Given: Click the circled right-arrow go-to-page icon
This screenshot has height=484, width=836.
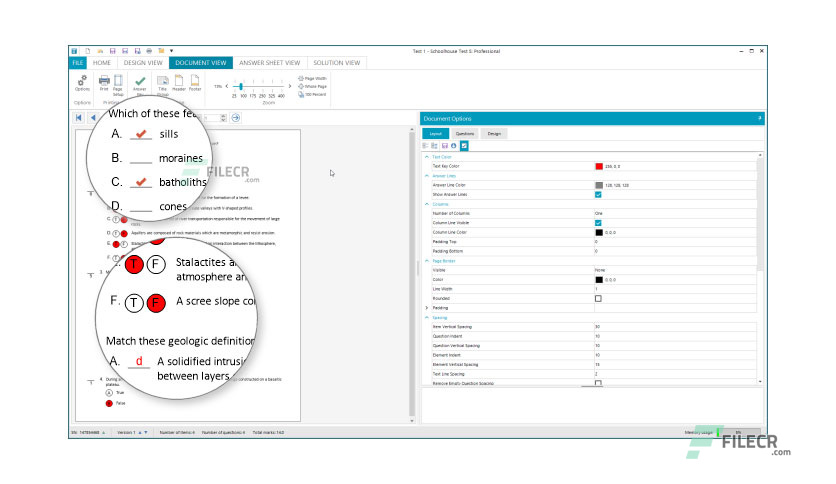Looking at the screenshot, I should 236,118.
